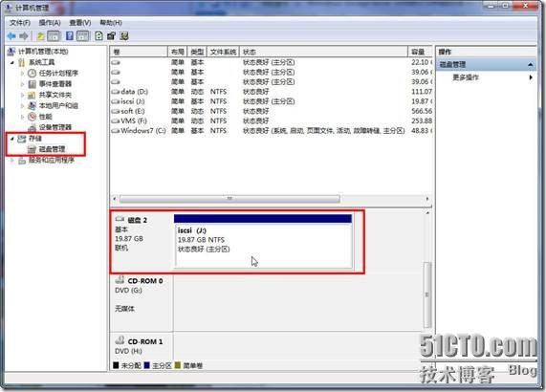Viewport: 546px width, 392px height.
Task: Click the 计算机管理(本地) root node icon
Action: pyautogui.click(x=11, y=52)
